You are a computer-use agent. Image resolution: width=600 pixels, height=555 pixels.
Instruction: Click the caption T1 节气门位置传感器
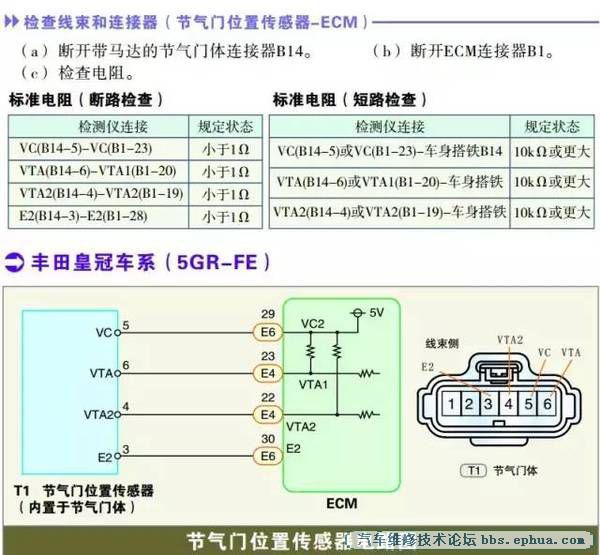click(83, 491)
